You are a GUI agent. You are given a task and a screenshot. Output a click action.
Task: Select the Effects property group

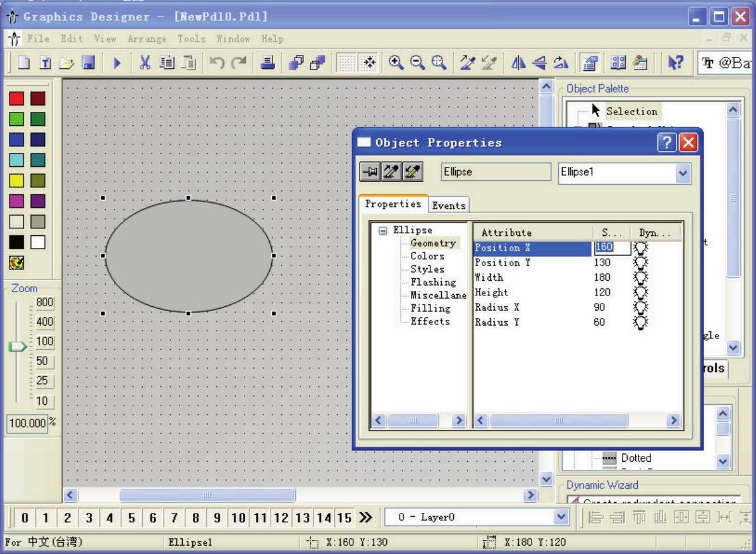pos(430,321)
